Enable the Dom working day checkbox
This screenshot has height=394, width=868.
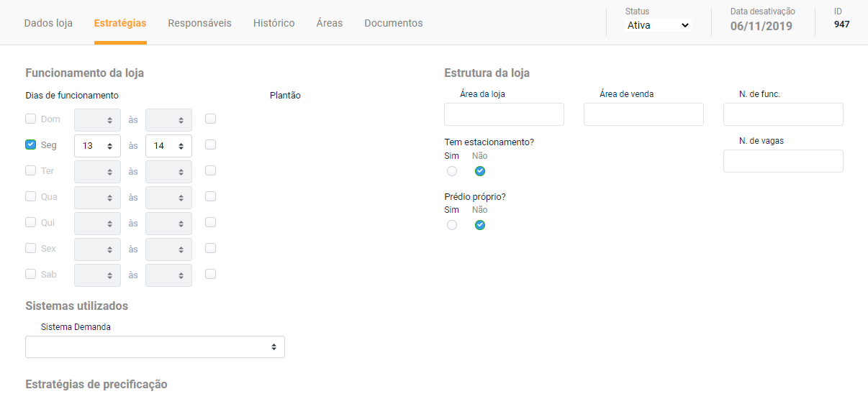point(30,119)
